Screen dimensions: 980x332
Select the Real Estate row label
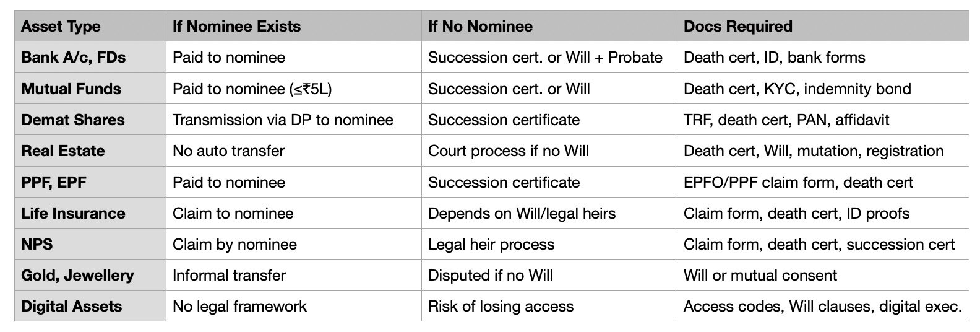click(62, 151)
